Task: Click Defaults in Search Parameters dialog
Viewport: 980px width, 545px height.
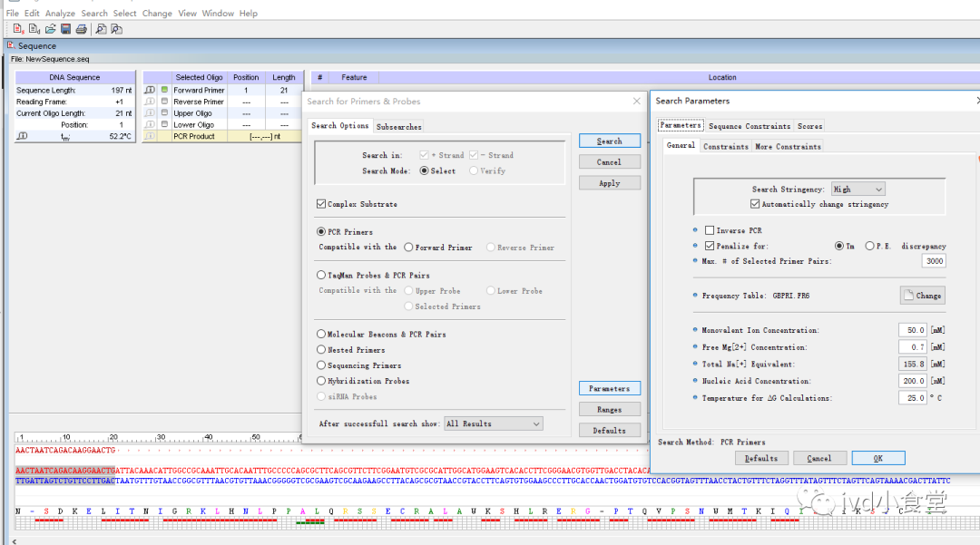Action: point(761,458)
